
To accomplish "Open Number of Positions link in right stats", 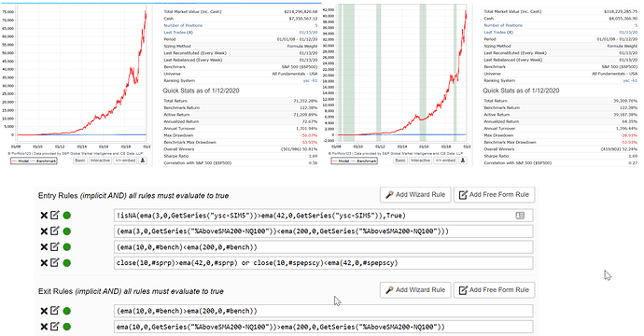I will (x=503, y=25).
